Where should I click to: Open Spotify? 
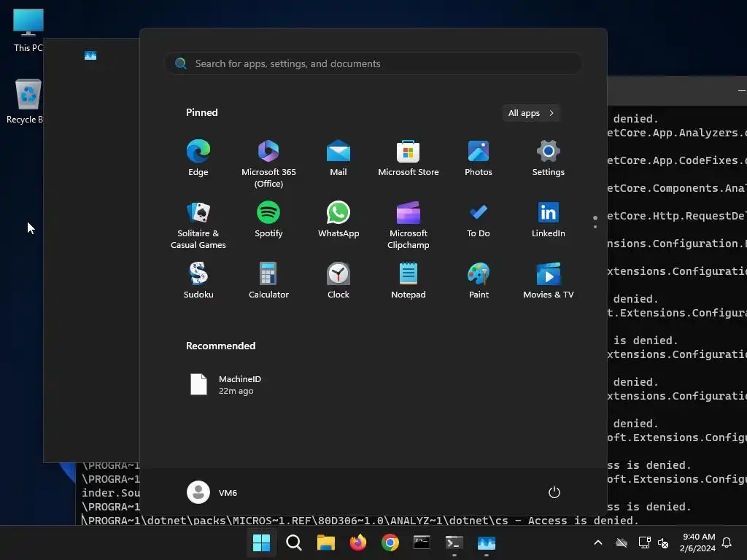(268, 220)
